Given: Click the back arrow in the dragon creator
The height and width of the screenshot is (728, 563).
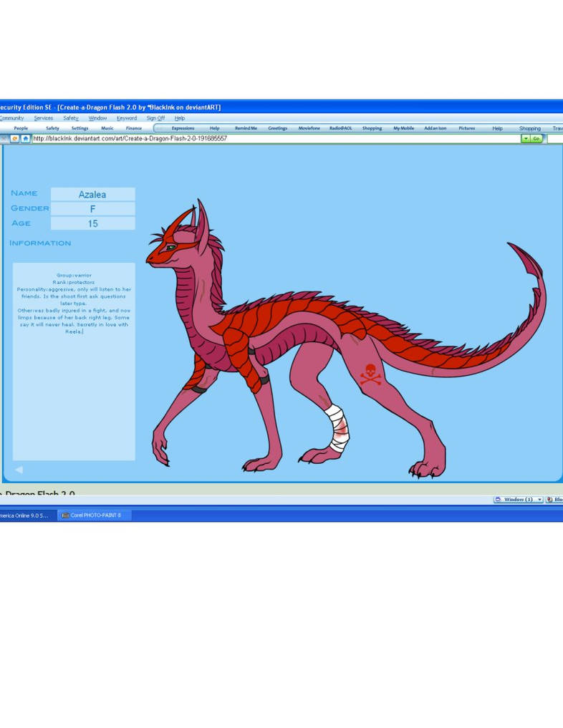Looking at the screenshot, I should click(x=19, y=470).
